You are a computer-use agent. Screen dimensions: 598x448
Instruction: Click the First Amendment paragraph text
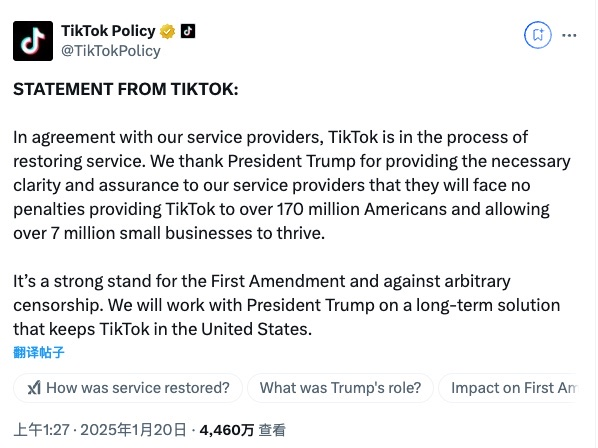[x=286, y=305]
